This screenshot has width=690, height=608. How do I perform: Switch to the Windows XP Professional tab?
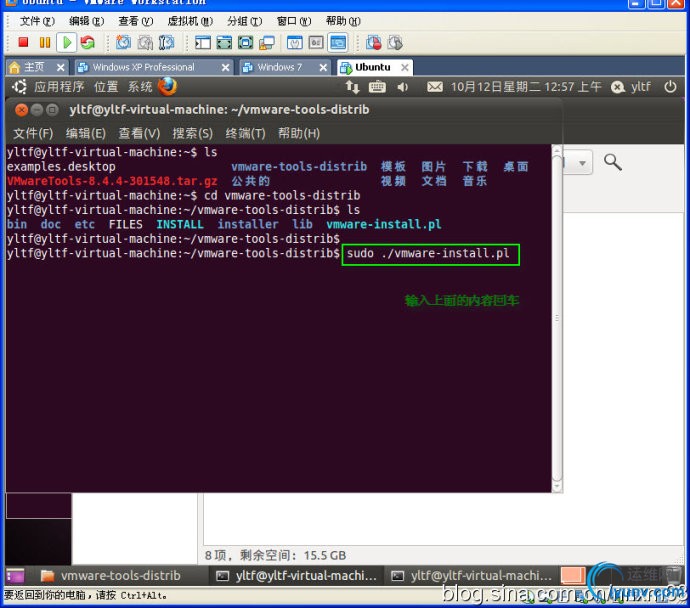click(x=143, y=67)
